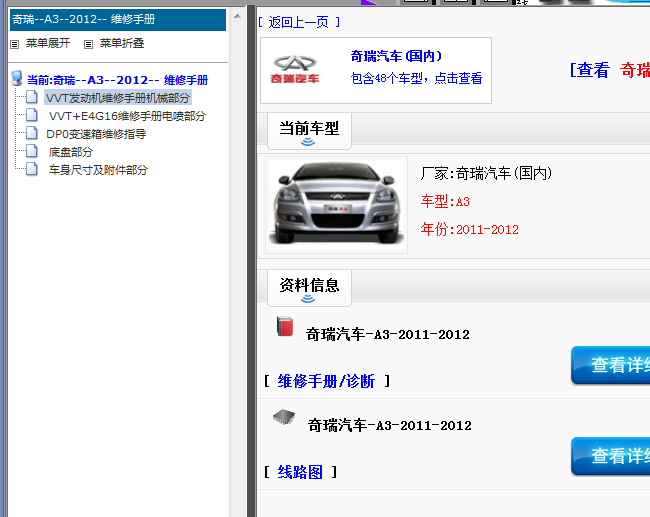Select the computer icon beside 当前:奇瑞--A3--2012
This screenshot has height=517, width=650.
click(17, 78)
